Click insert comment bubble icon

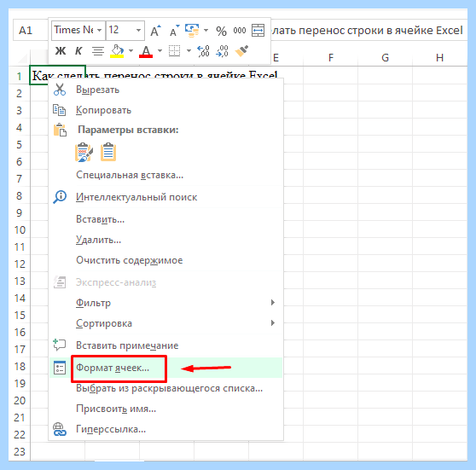[x=59, y=345]
